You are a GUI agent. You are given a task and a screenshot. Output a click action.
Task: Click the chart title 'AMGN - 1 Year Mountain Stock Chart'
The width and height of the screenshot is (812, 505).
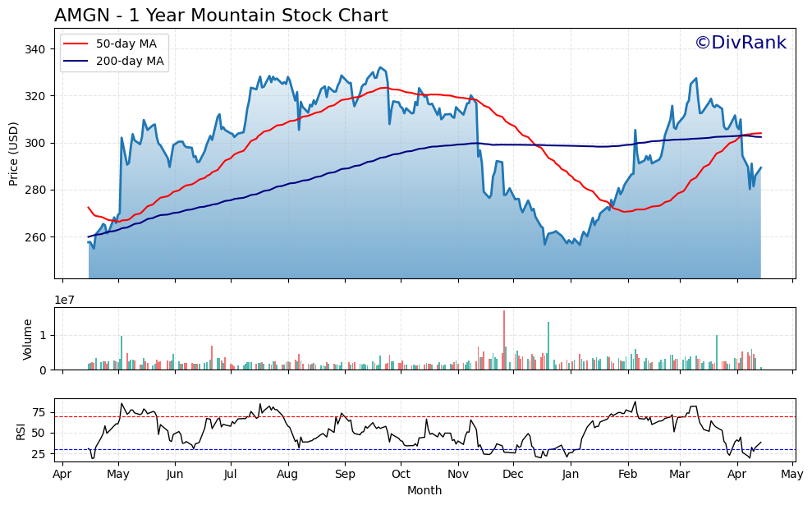221,16
